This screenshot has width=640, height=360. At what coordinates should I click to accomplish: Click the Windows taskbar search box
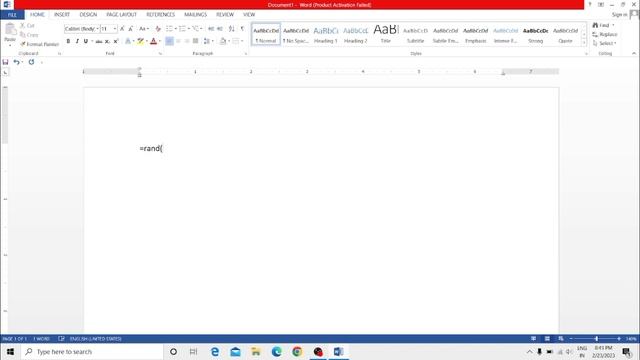[x=92, y=352]
